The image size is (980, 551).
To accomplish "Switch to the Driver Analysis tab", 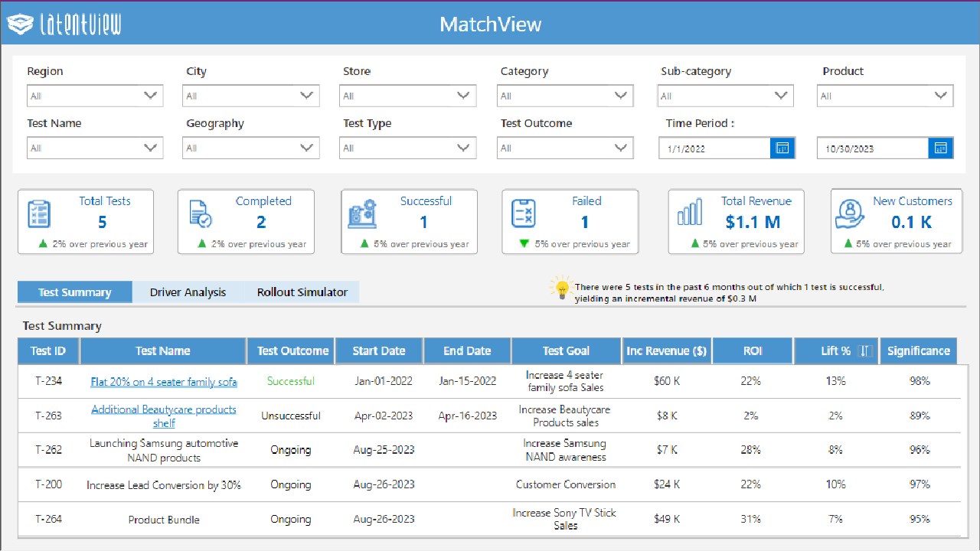I will [x=188, y=292].
